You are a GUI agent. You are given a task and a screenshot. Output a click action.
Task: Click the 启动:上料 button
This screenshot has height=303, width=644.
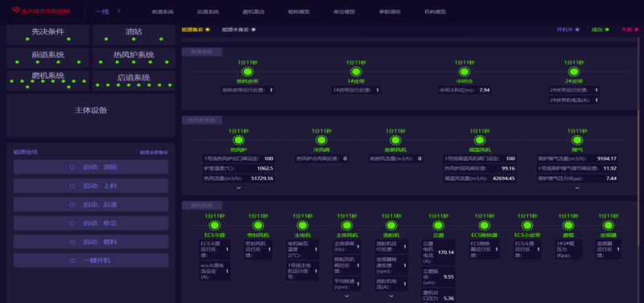click(91, 186)
